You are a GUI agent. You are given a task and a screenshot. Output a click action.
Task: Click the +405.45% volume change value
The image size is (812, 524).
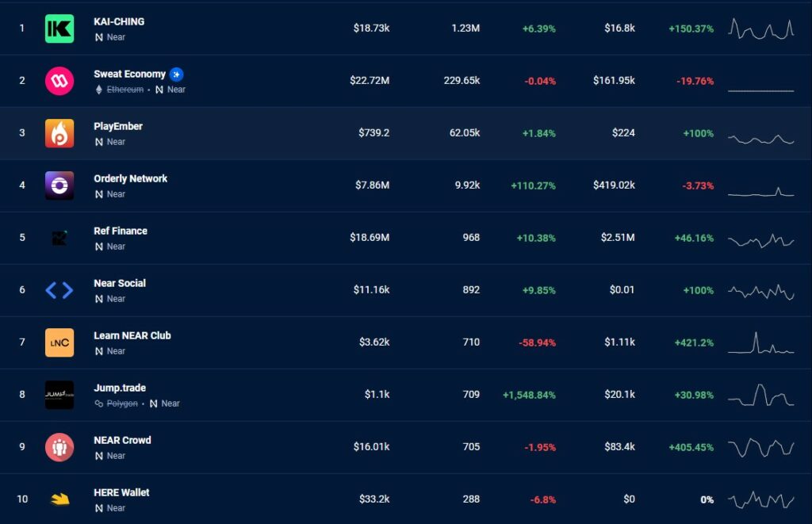[x=691, y=447]
